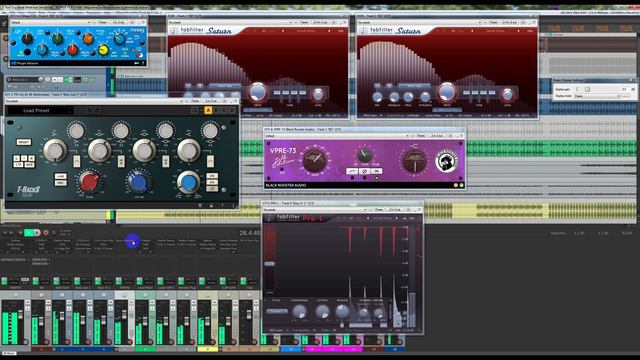Click the top-right small Q knob in T-RackS
640x360 pixels.
(210, 131)
